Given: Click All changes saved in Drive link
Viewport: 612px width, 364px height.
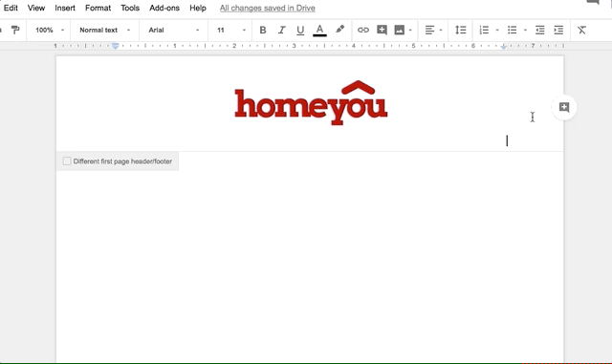Looking at the screenshot, I should (268, 8).
